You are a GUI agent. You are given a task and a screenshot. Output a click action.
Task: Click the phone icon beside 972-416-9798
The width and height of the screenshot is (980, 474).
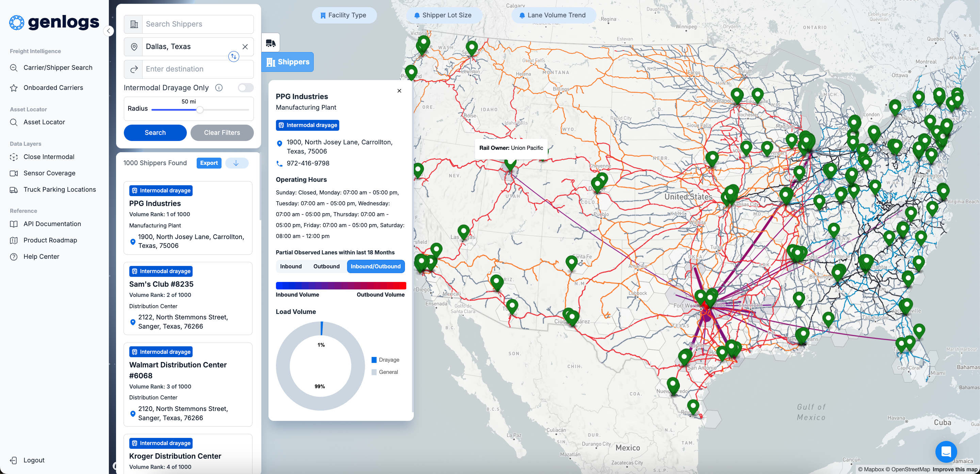[280, 164]
